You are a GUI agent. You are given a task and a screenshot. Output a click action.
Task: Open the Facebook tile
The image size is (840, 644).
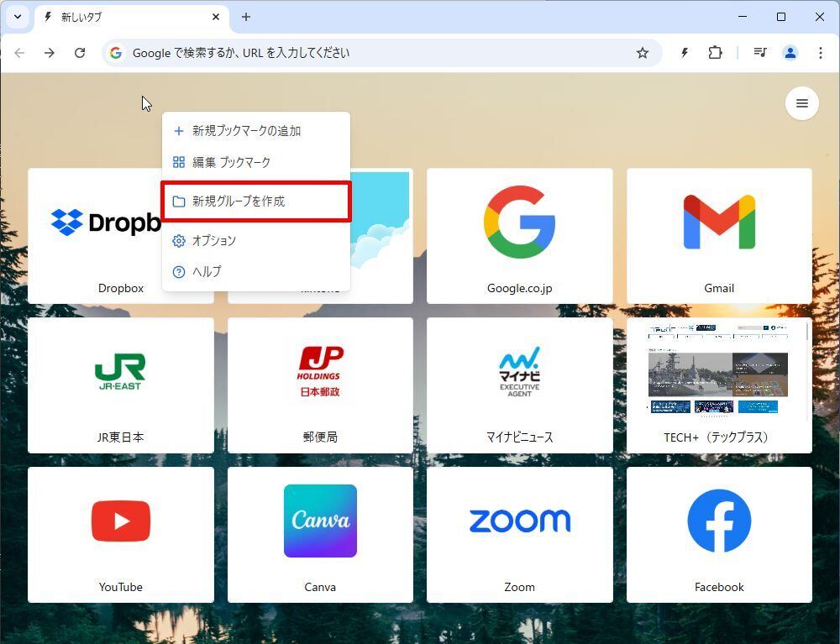pyautogui.click(x=719, y=535)
